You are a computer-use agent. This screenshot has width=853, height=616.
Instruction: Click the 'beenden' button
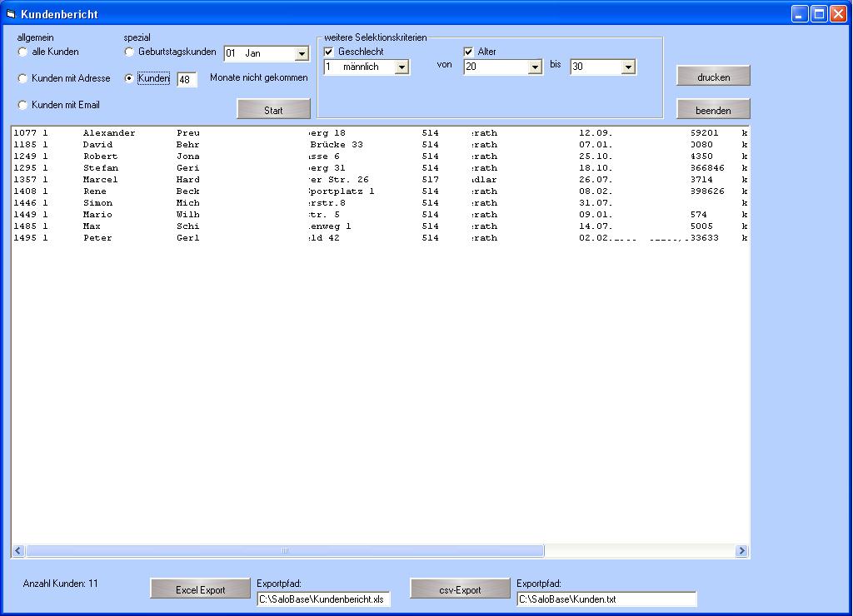[713, 110]
